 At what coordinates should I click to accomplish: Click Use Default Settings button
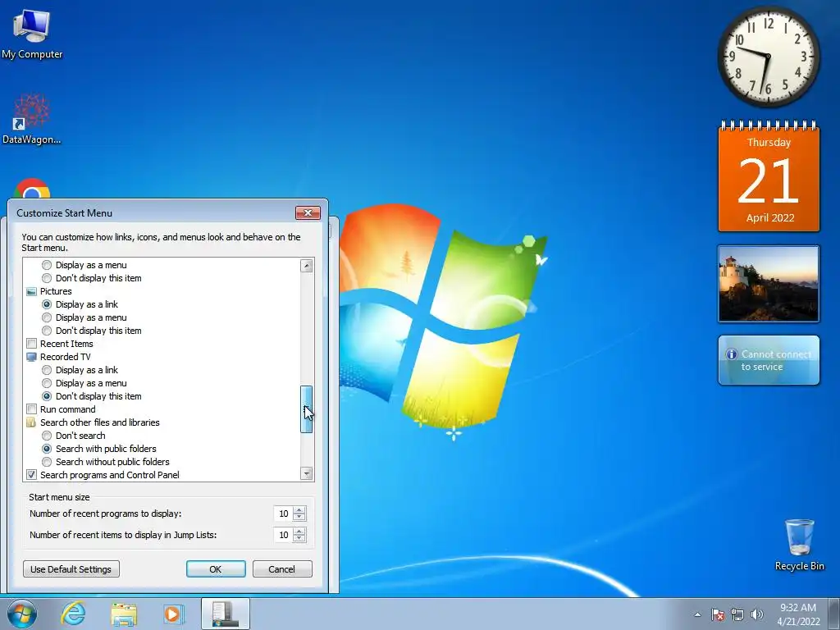71,569
